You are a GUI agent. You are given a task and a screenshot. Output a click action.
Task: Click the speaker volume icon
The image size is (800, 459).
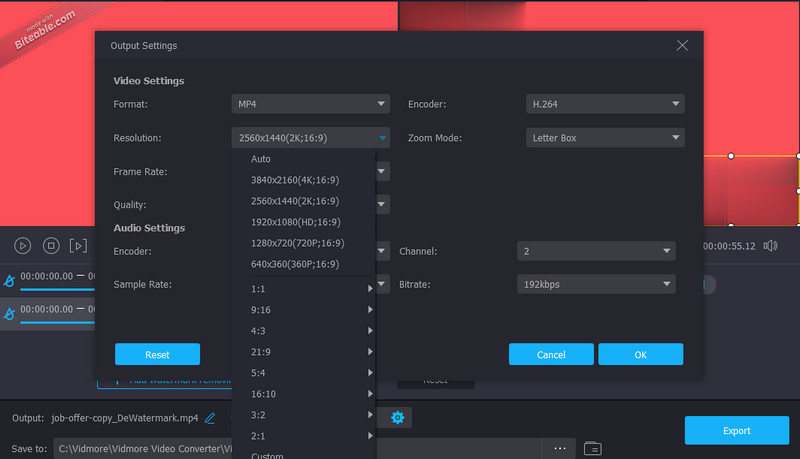770,245
